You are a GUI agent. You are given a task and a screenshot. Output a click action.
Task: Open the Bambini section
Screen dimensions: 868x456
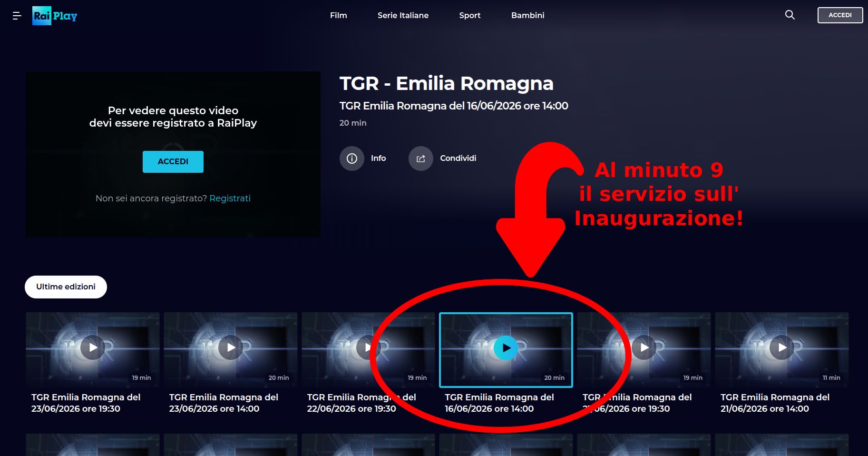[x=528, y=15]
